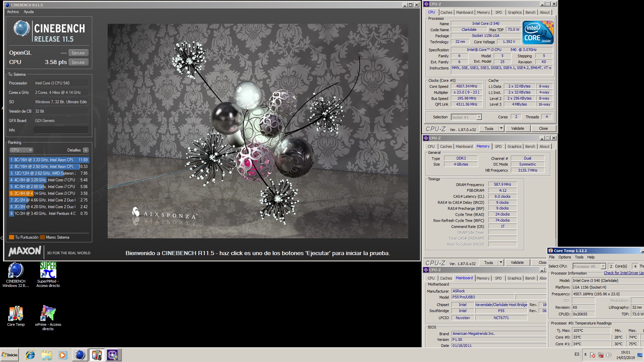
Task: Click the Check for Intel Driver Updates link
Action: coord(624,273)
